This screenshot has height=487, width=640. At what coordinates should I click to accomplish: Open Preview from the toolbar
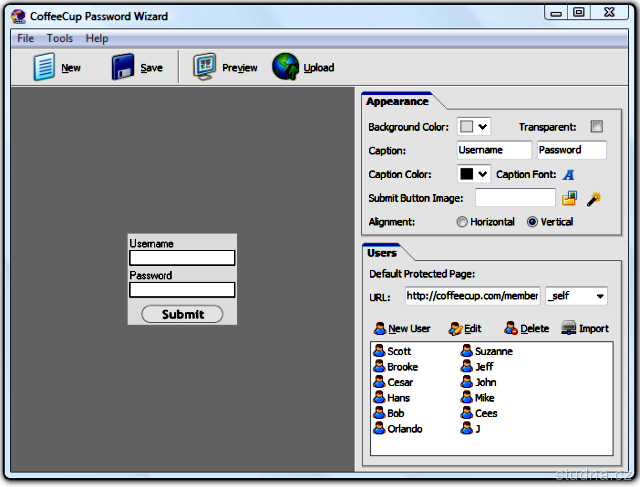(206, 67)
